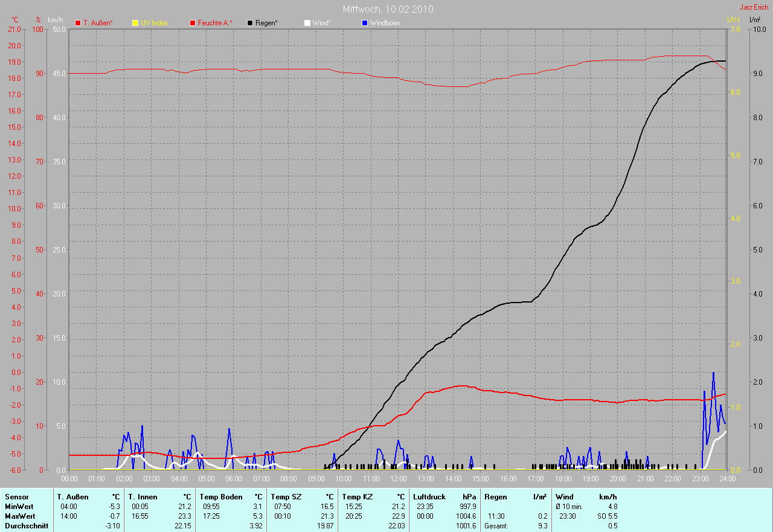Screen dimensions: 773x532
Task: Select the 'Regen*' legend label
Action: click(x=266, y=23)
